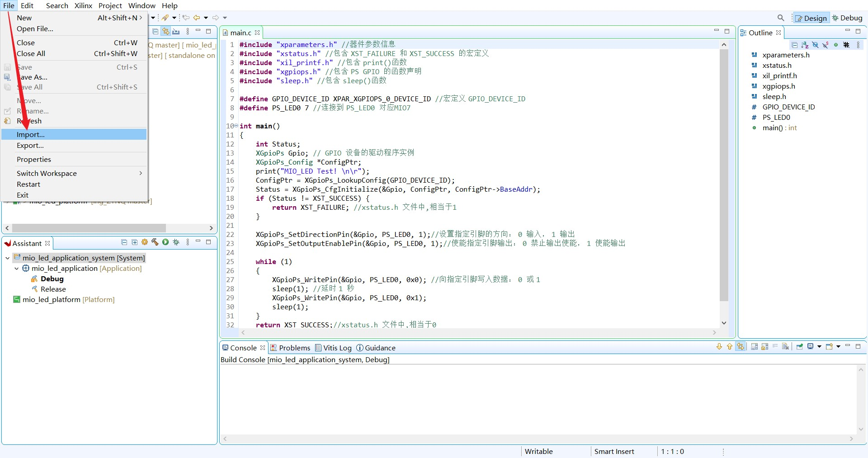Screen dimensions: 868x458
Task: Toggle the green dot filter in Outline
Action: click(x=836, y=45)
